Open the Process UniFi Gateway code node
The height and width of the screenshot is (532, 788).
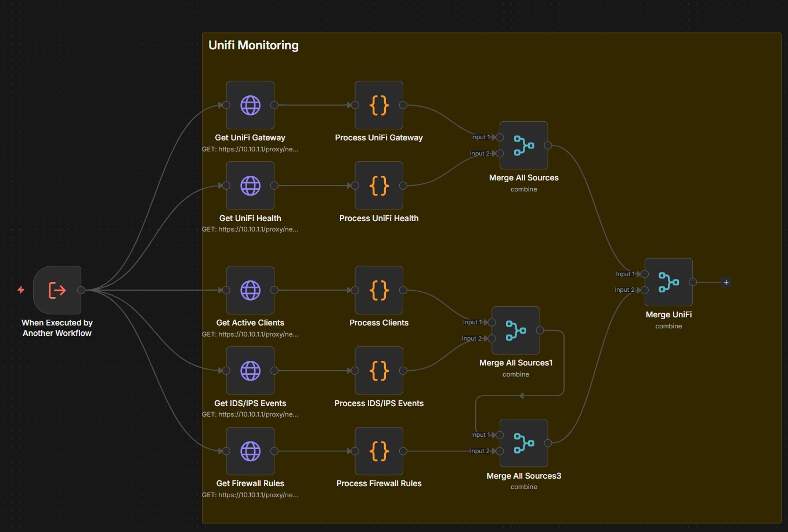click(x=379, y=105)
